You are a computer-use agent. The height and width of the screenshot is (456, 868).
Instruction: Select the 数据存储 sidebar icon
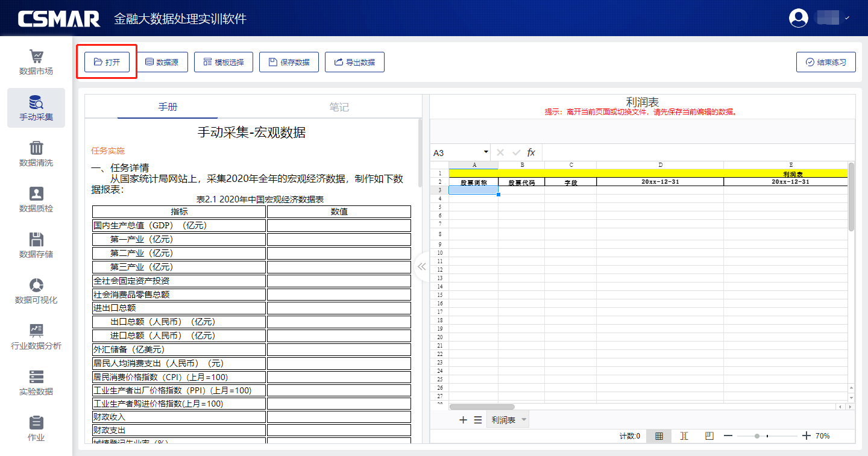pos(36,246)
